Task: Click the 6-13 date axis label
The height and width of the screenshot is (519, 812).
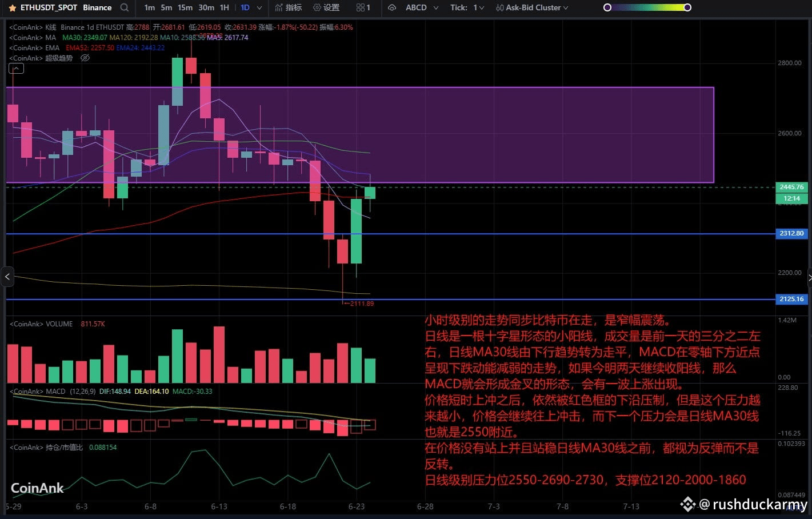Action: (219, 506)
